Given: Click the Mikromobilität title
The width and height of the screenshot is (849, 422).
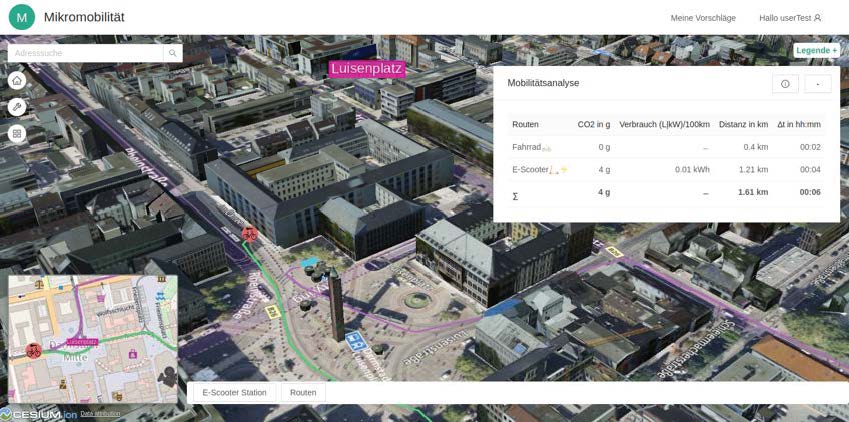Looking at the screenshot, I should click(84, 17).
